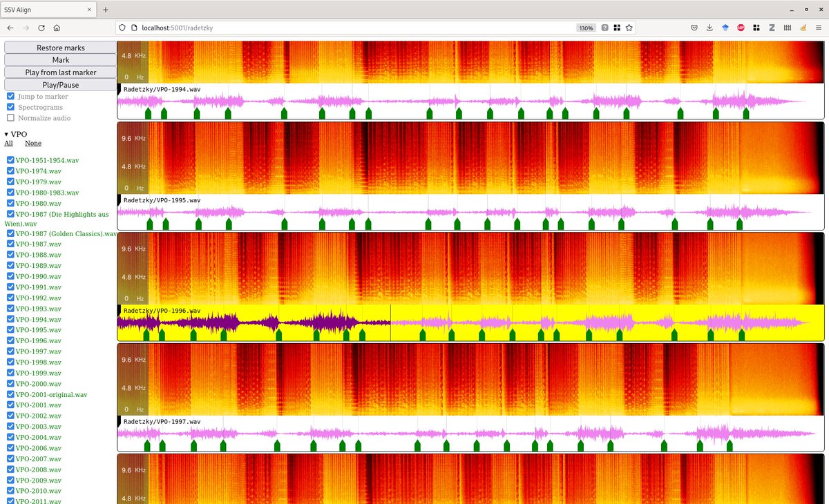Open the browser hamburger menu
829x504 pixels.
pyautogui.click(x=819, y=28)
